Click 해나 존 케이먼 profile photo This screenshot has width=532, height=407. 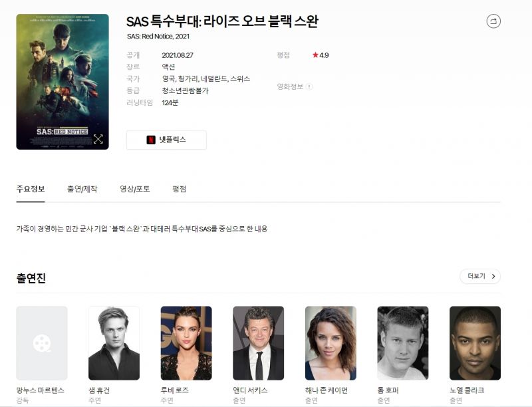click(x=331, y=343)
